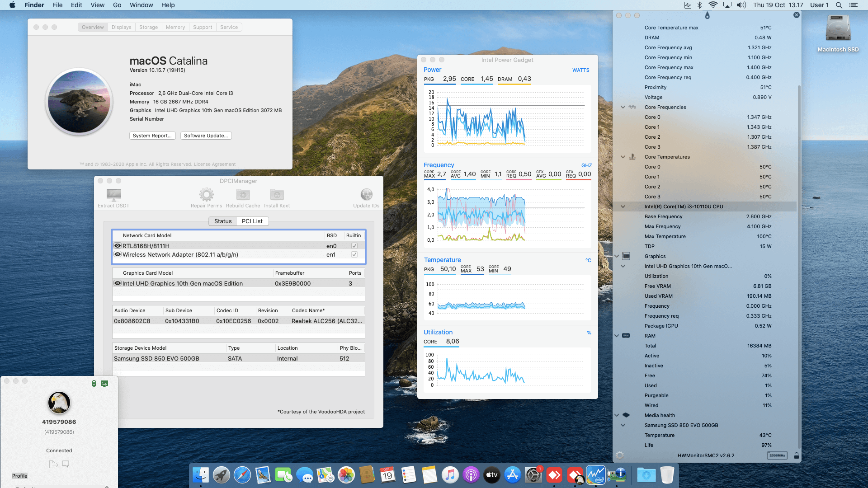Viewport: 868px width, 488px height.
Task: Click the User 1 account menu
Action: 819,5
